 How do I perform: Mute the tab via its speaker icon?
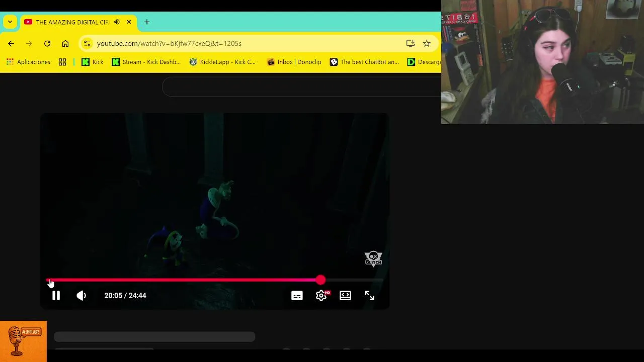click(x=117, y=22)
